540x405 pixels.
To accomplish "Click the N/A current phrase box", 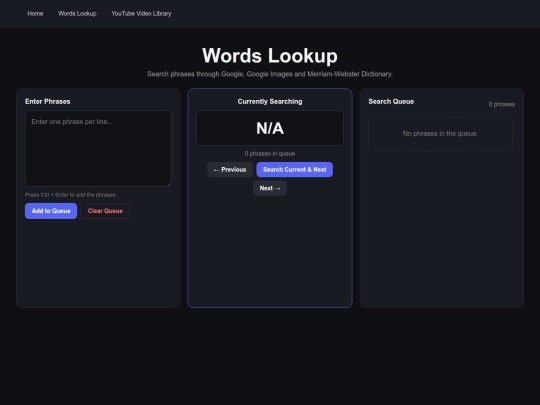I will point(270,128).
